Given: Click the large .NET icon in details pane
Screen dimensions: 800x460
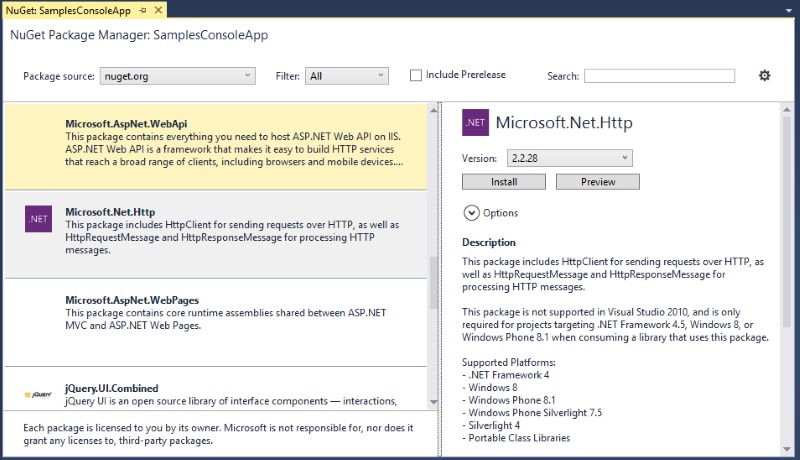Looking at the screenshot, I should (x=475, y=122).
